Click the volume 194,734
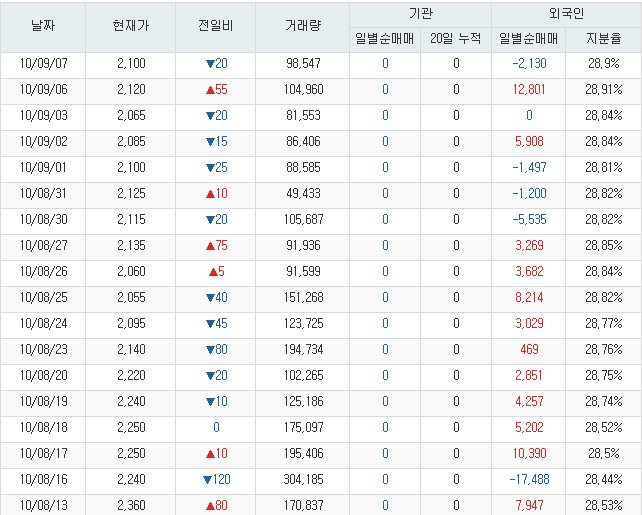 tap(303, 349)
